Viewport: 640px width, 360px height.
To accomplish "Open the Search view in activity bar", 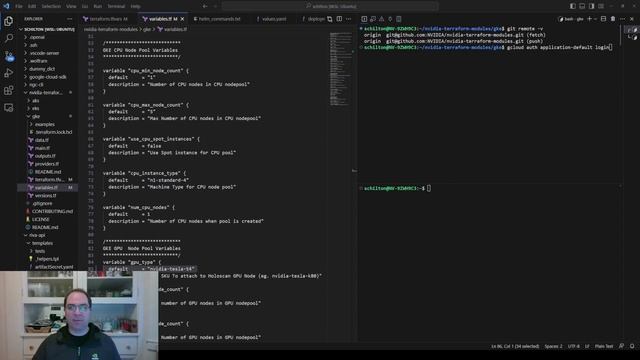I will point(9,38).
